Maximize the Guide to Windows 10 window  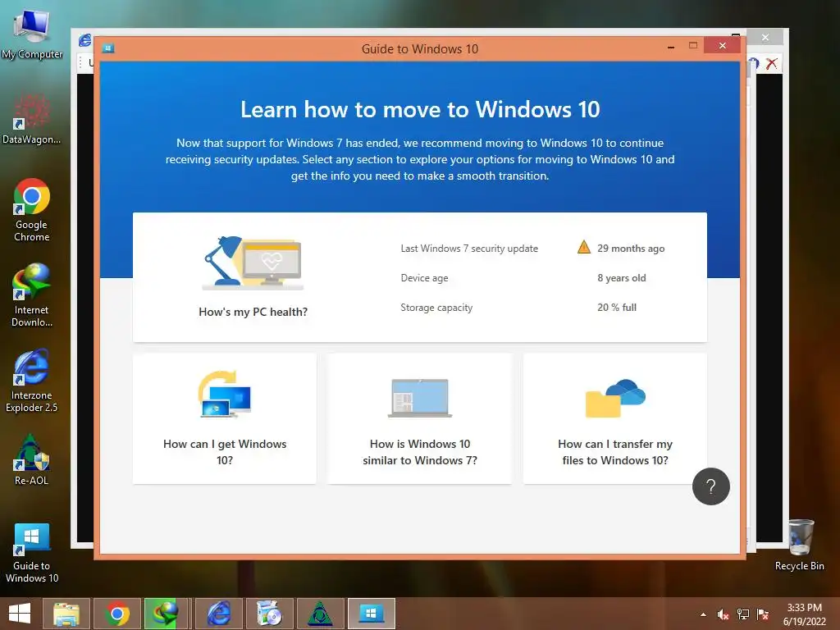click(x=692, y=46)
